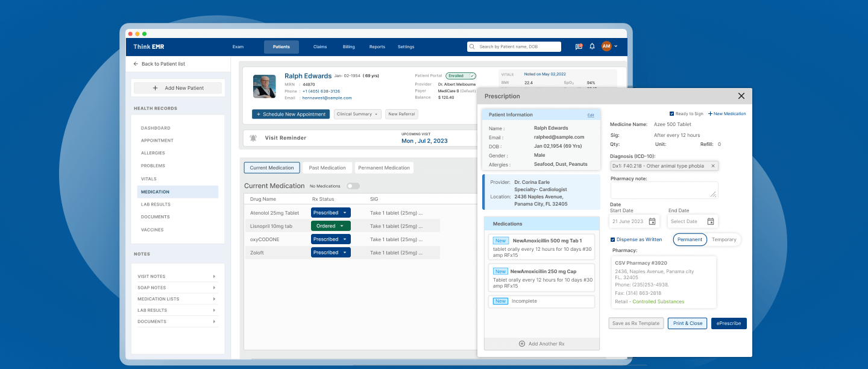Image resolution: width=868 pixels, height=369 pixels.
Task: Close the Prescription dialog
Action: coord(741,96)
